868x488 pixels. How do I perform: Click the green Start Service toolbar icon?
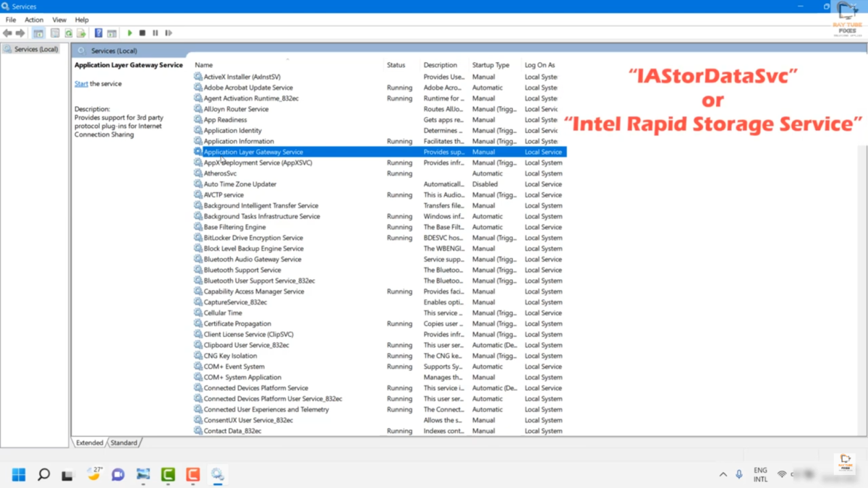point(129,33)
